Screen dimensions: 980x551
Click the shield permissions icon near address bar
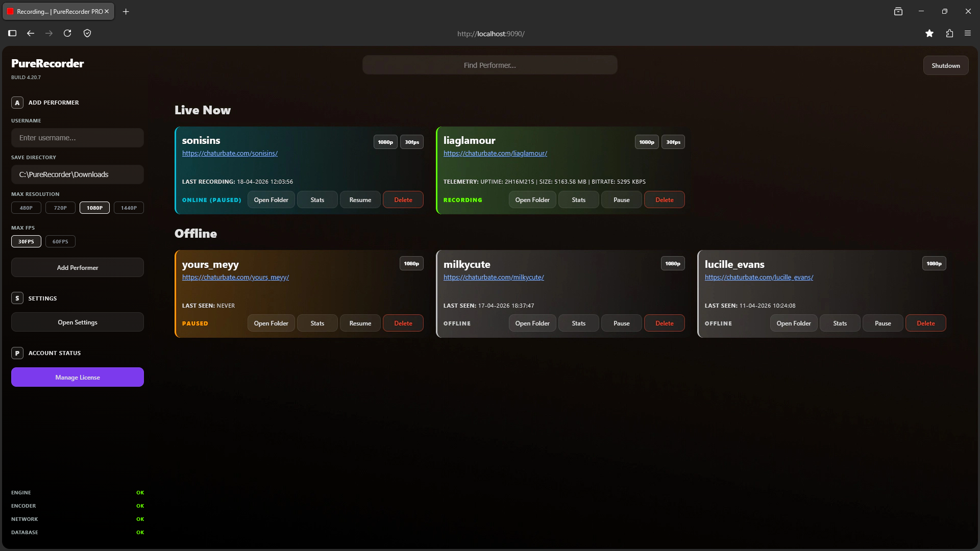click(x=87, y=33)
